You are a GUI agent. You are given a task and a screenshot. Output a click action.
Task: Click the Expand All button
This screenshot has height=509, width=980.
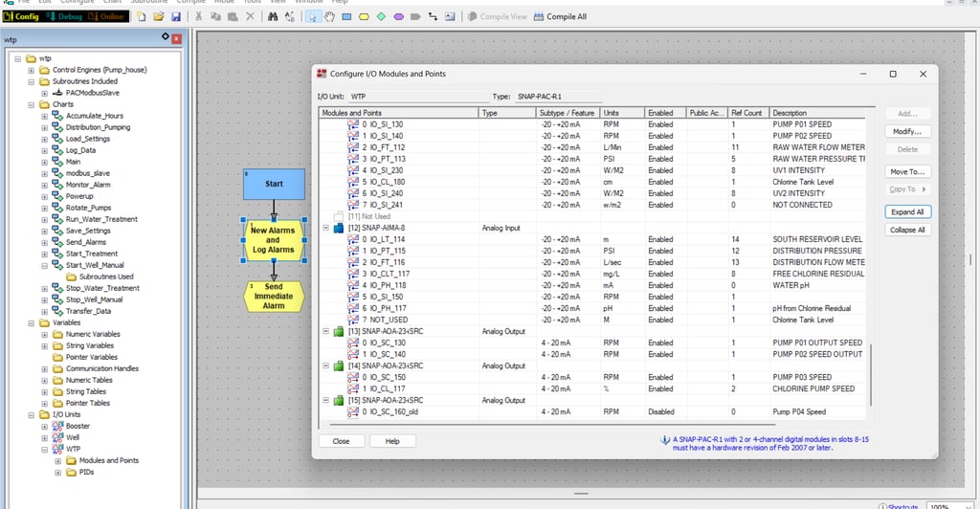click(907, 211)
